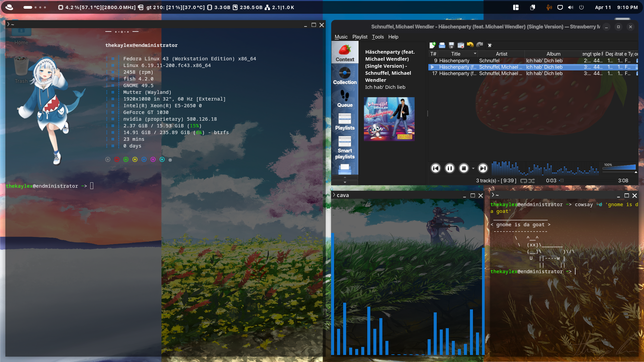Click the save playlist floppy icon
644x362 pixels.
pos(451,45)
